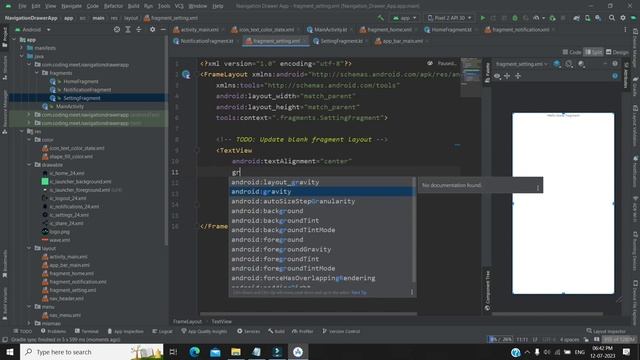Click the gutter class icon next to FrameLayout line
Image resolution: width=640 pixels, height=360 pixels.
coord(186,75)
